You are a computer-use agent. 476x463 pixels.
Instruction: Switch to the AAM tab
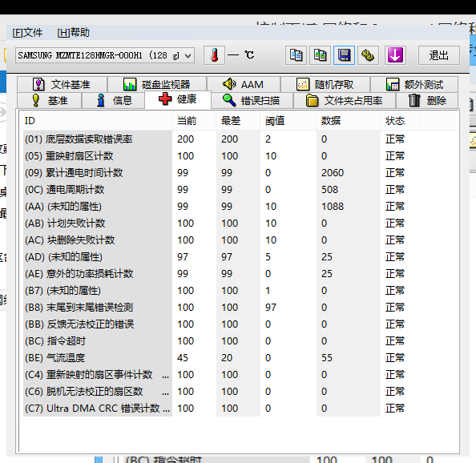(244, 84)
